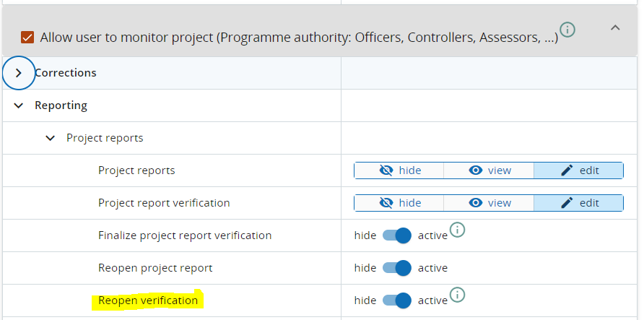Viewport: 644px width, 320px height.
Task: Uncheck Allow user to monitor project checkbox
Action: pyautogui.click(x=27, y=37)
